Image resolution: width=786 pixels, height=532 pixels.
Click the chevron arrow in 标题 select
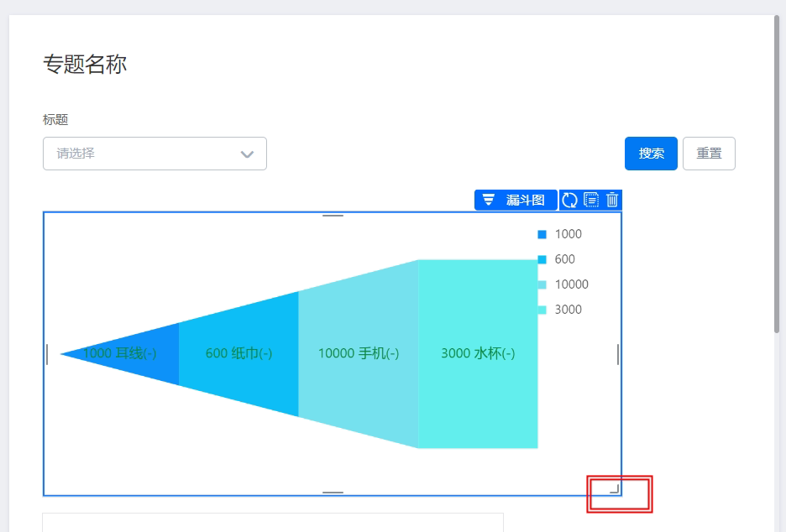coord(247,154)
